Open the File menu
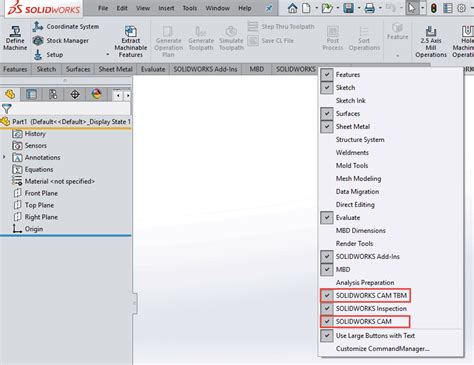 click(103, 8)
